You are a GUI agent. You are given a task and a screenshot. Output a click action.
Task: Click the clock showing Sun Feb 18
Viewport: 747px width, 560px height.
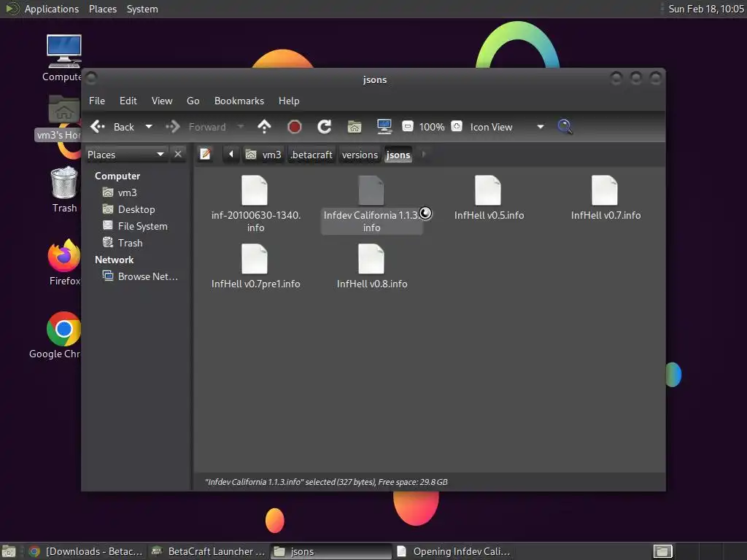click(705, 9)
